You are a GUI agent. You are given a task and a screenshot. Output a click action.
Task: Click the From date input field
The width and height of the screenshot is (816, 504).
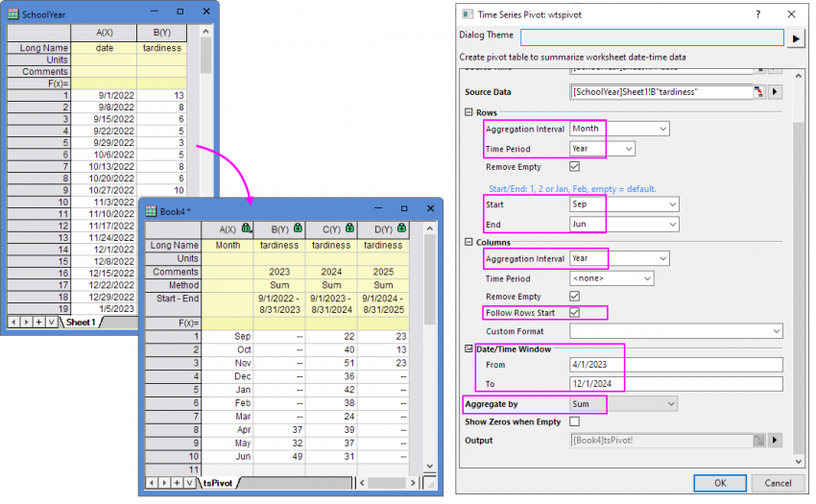click(x=675, y=365)
